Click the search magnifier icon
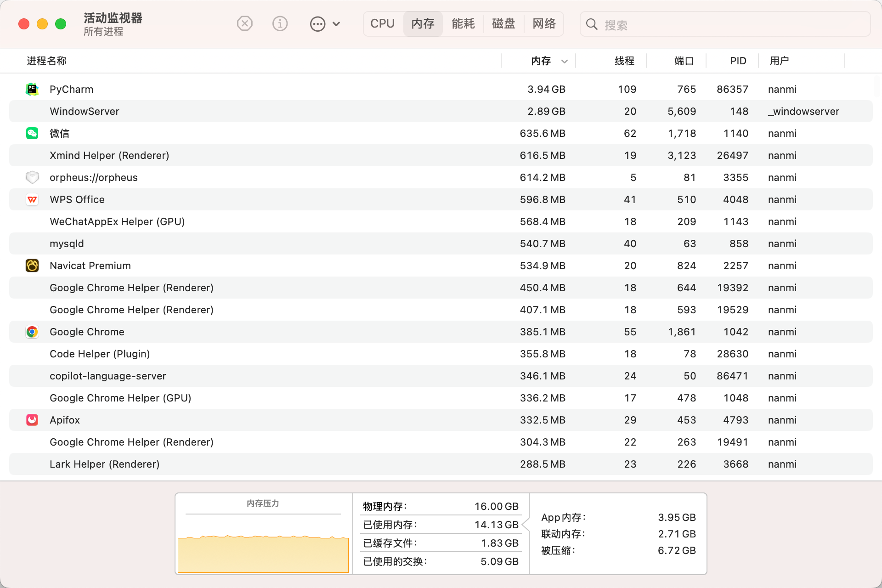 click(x=592, y=24)
